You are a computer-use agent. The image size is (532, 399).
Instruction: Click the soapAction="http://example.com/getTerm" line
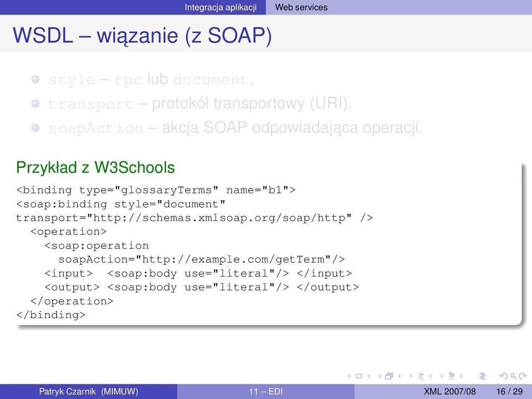(x=202, y=259)
